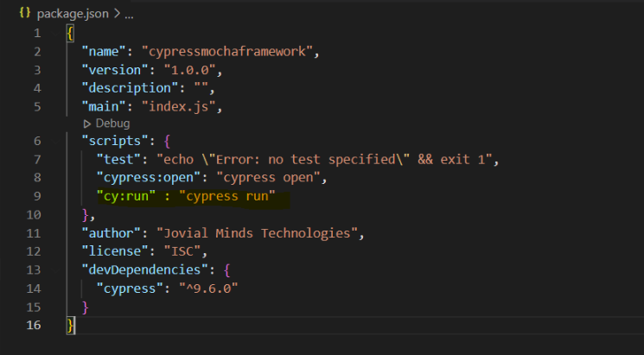Click the "1.0.0" version value
This screenshot has height=355, width=644.
pyautogui.click(x=190, y=70)
